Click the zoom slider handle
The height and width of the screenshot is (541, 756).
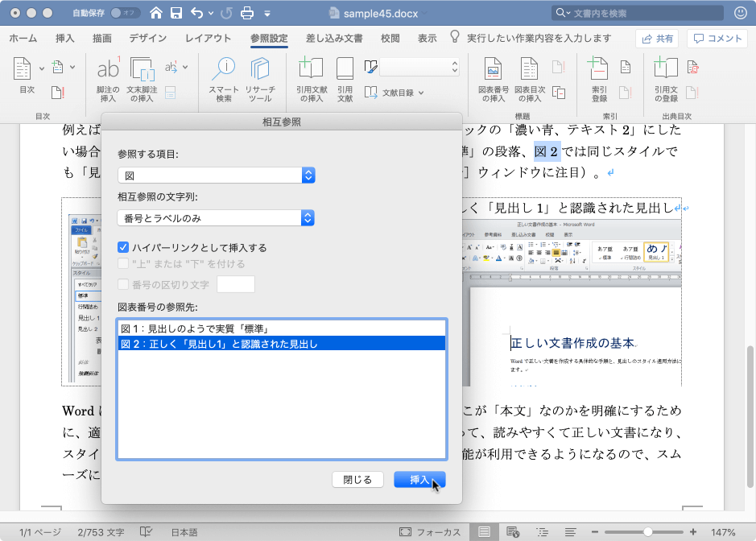point(647,532)
